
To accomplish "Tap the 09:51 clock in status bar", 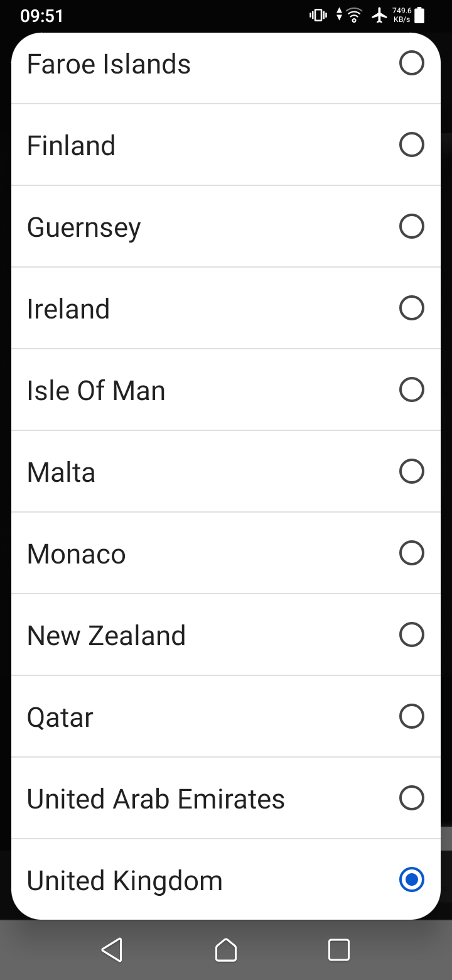I will pos(41,16).
